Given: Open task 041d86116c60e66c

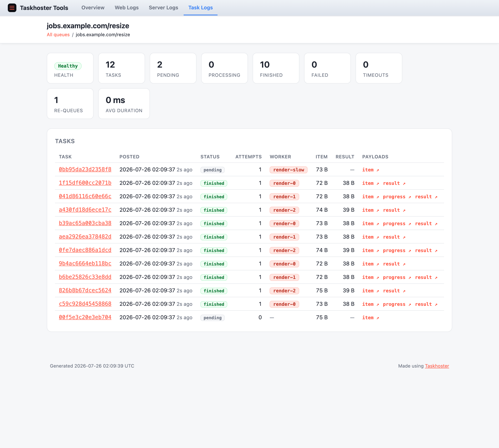Looking at the screenshot, I should (85, 196).
